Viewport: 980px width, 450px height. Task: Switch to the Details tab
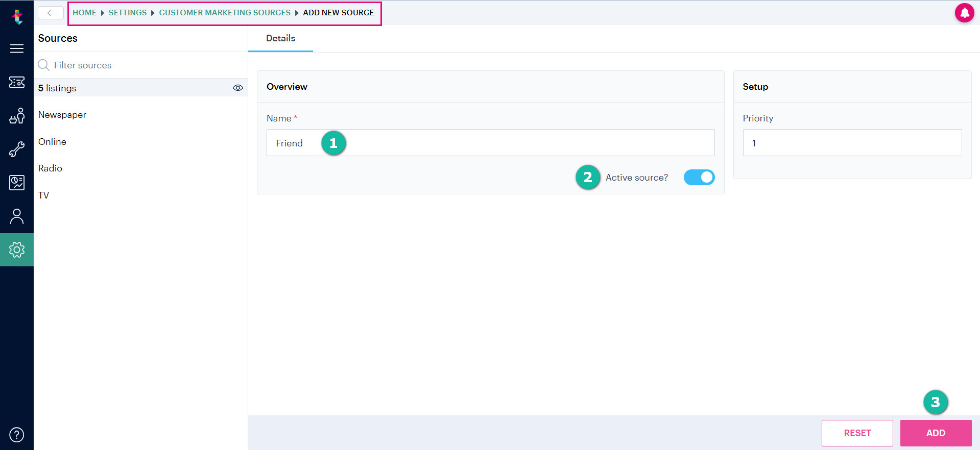pos(280,38)
